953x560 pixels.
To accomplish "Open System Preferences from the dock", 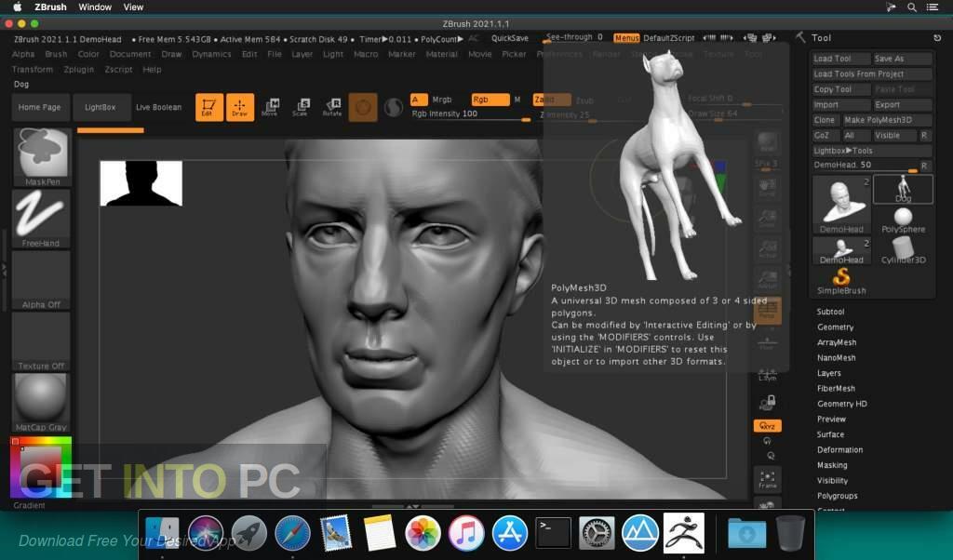I will [x=597, y=533].
